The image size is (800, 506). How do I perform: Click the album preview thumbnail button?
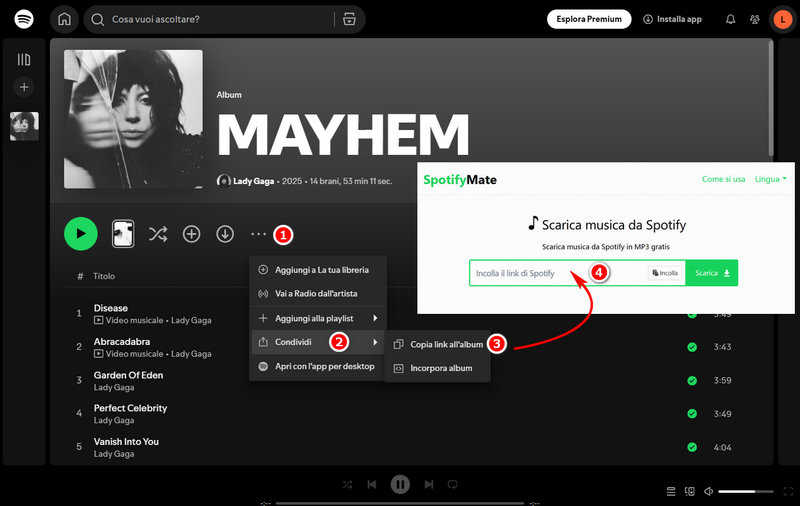123,234
